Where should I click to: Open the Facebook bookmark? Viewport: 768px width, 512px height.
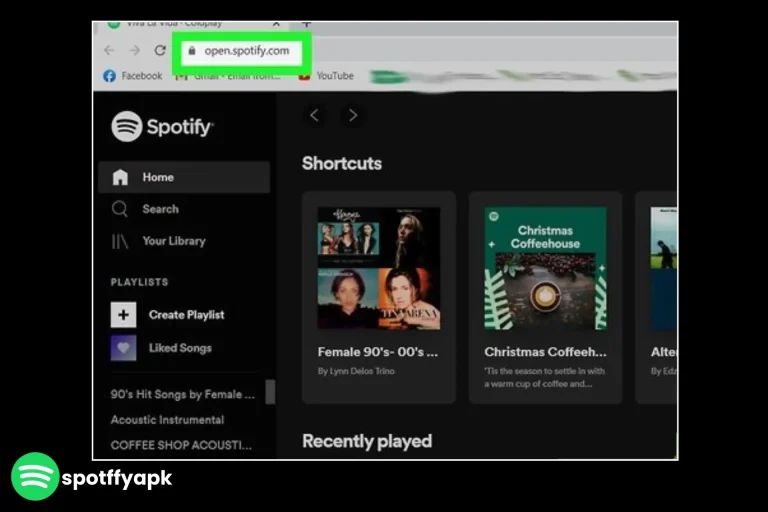(x=133, y=76)
